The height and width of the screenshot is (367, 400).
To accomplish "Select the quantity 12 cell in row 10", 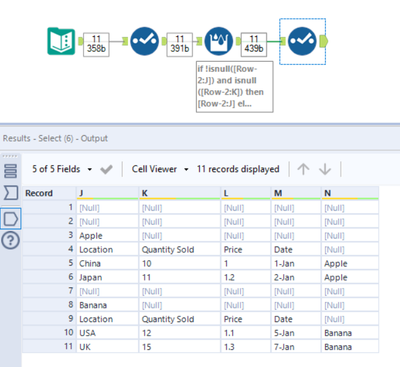I will coord(180,333).
